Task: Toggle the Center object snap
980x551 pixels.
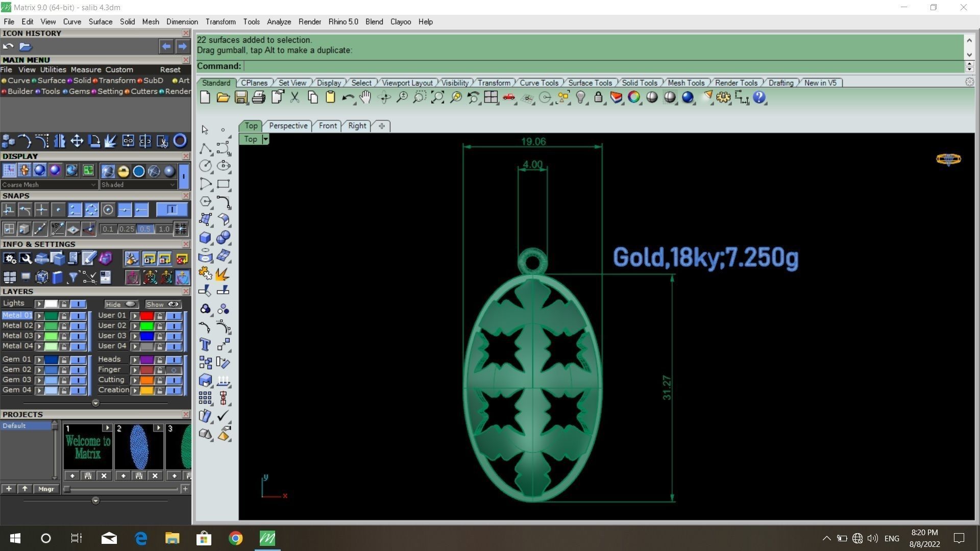Action: (108, 210)
